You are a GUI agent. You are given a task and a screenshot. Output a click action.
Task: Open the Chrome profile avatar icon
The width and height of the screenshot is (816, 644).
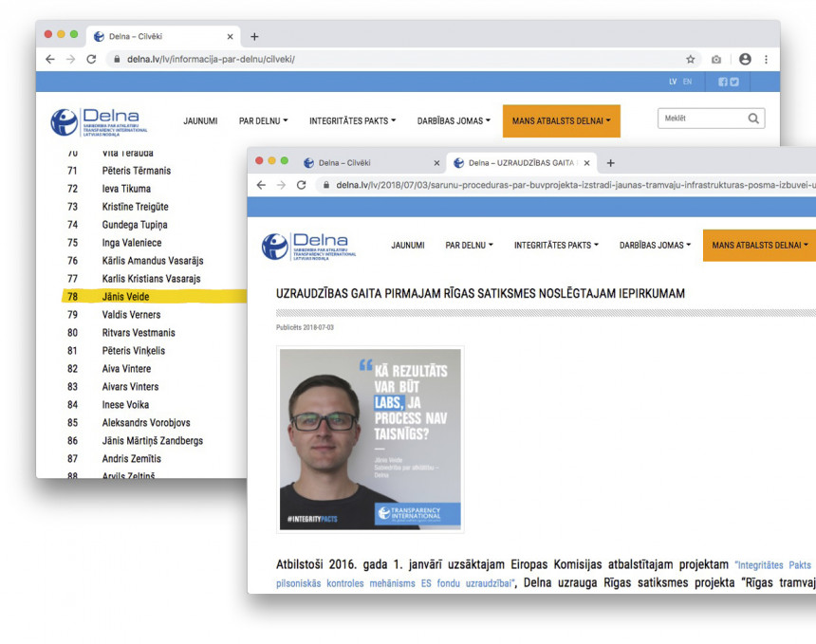click(x=745, y=59)
